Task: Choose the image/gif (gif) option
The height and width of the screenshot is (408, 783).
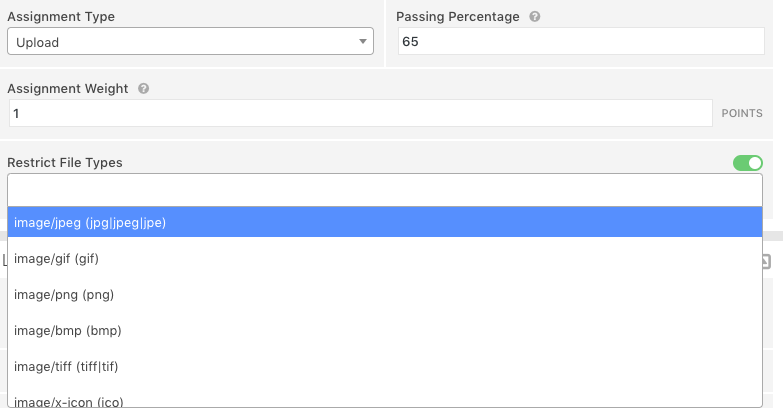Action: 384,258
